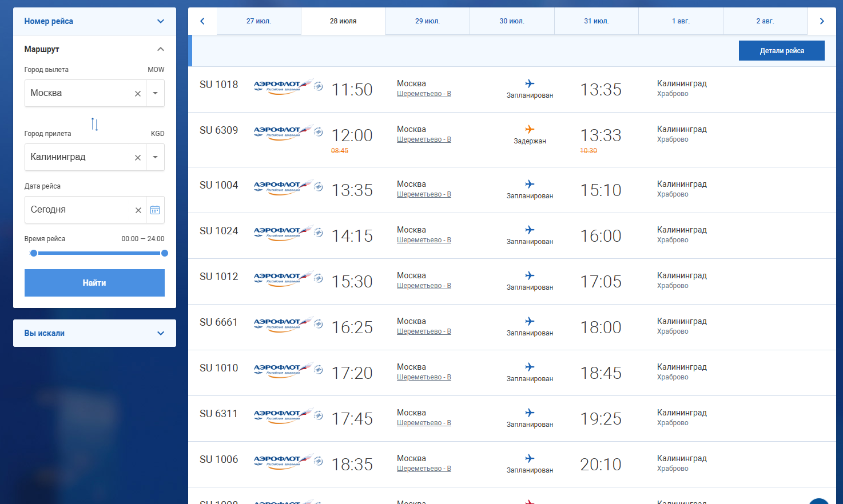Select flight number SU 6311

[x=218, y=414]
